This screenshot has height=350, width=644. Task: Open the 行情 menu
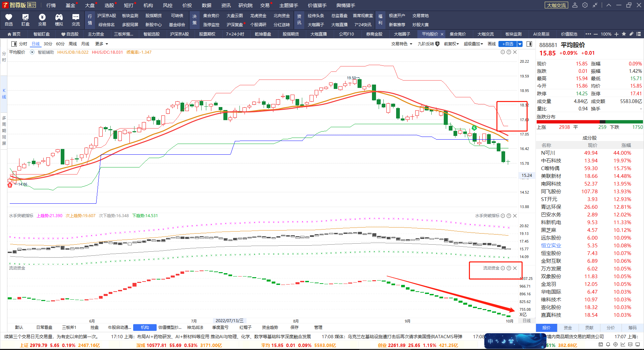51,5
